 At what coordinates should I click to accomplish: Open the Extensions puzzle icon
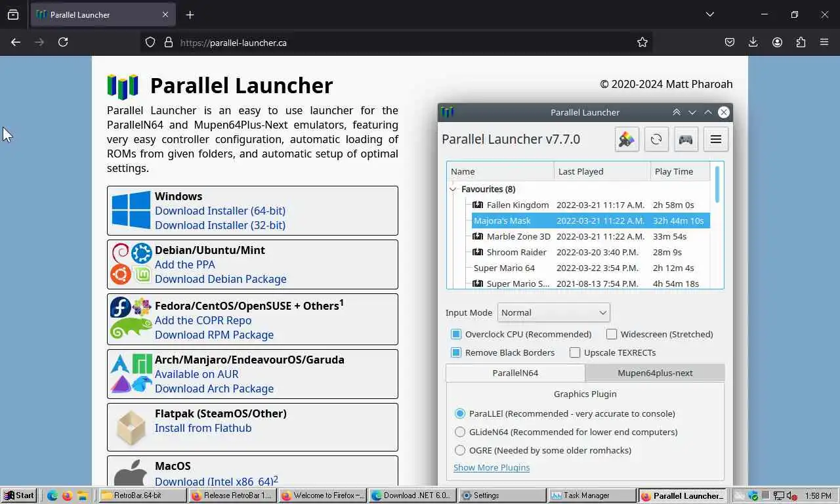801,42
